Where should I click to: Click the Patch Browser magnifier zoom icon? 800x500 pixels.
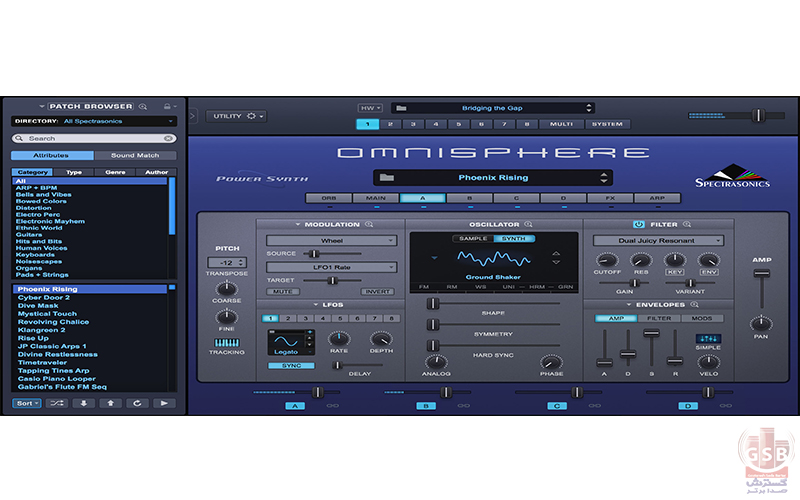tap(143, 106)
